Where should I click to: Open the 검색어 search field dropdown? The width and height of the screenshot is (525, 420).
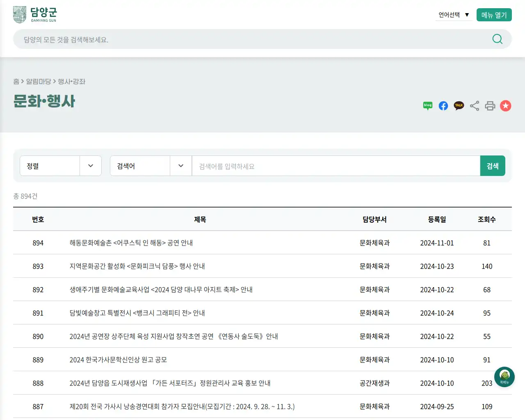coord(151,166)
